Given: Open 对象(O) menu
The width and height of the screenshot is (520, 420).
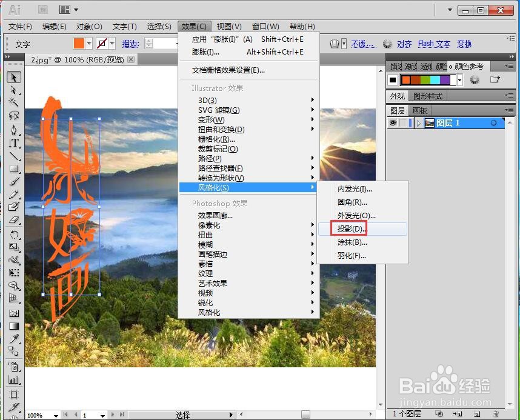Looking at the screenshot, I should 89,27.
